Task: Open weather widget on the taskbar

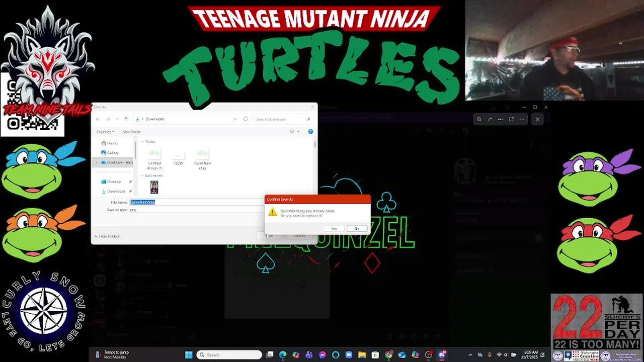Action: coord(112,355)
